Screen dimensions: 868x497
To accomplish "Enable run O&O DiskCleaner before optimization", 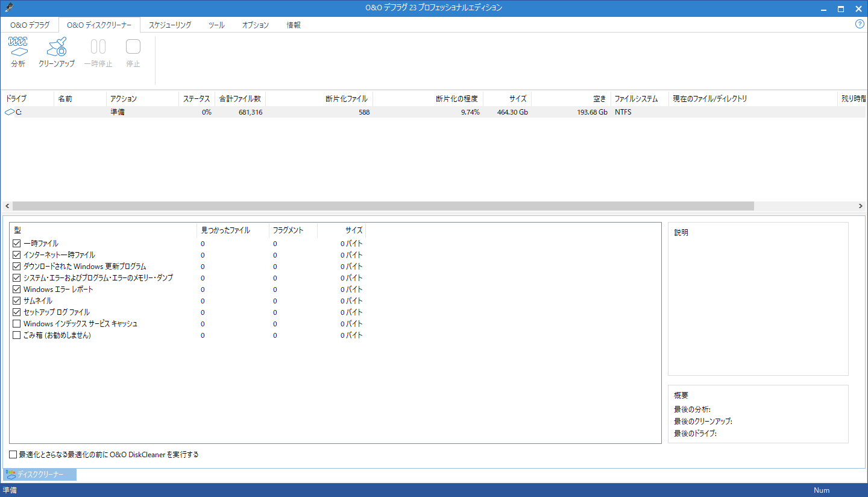I will coord(13,454).
